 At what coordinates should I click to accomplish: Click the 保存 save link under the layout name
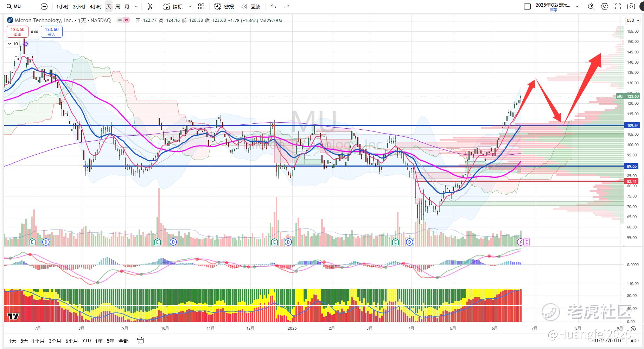(x=553, y=10)
